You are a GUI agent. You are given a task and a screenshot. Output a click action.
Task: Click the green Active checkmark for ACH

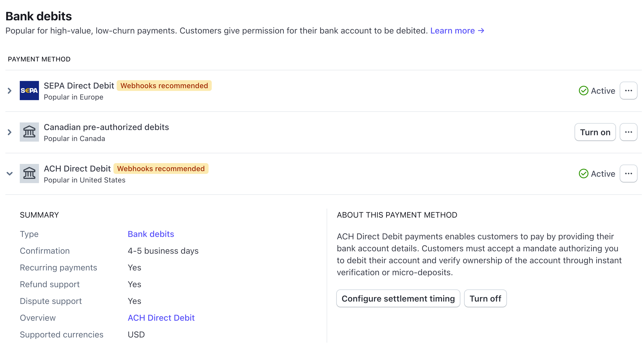(583, 174)
